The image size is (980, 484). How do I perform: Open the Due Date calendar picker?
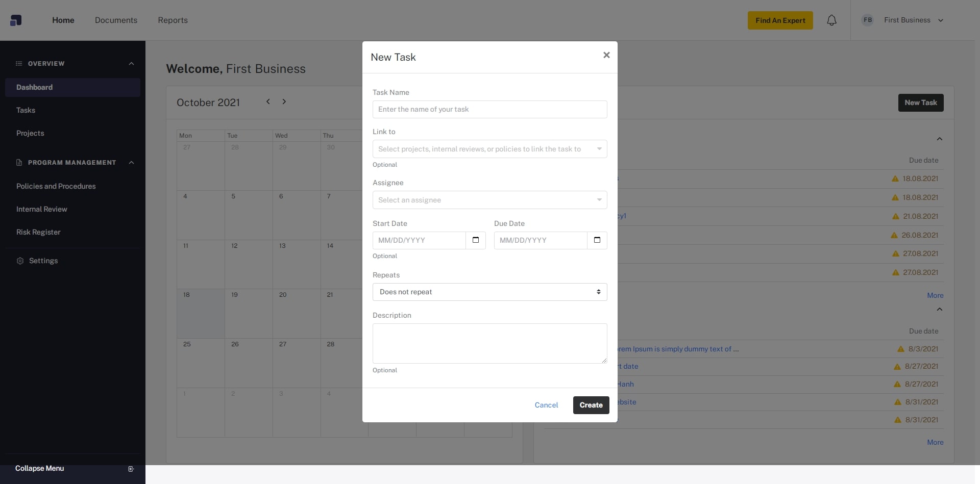pos(597,240)
